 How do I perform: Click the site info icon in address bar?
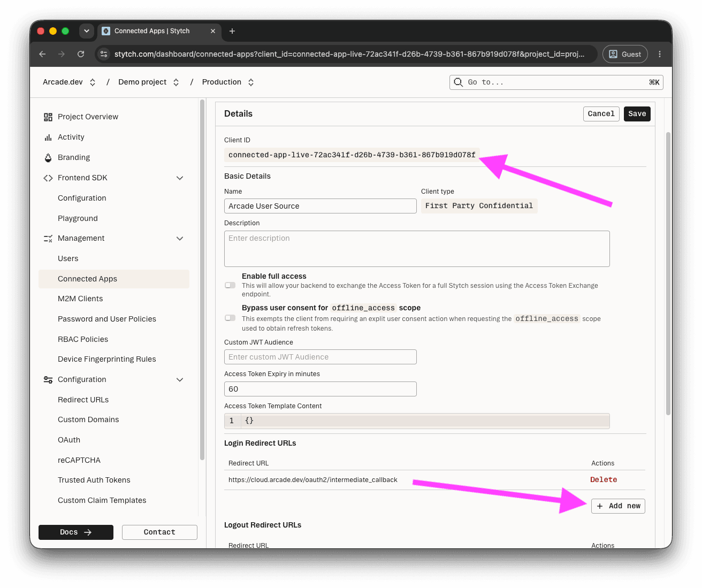(104, 54)
